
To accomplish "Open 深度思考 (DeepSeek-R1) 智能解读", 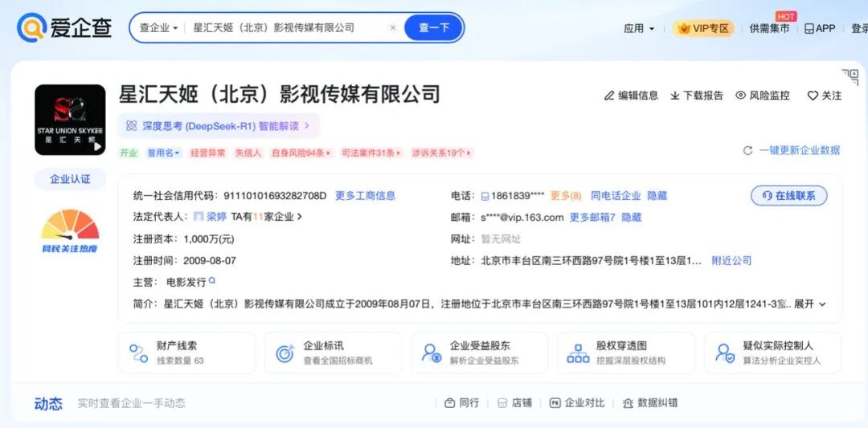I will point(218,126).
